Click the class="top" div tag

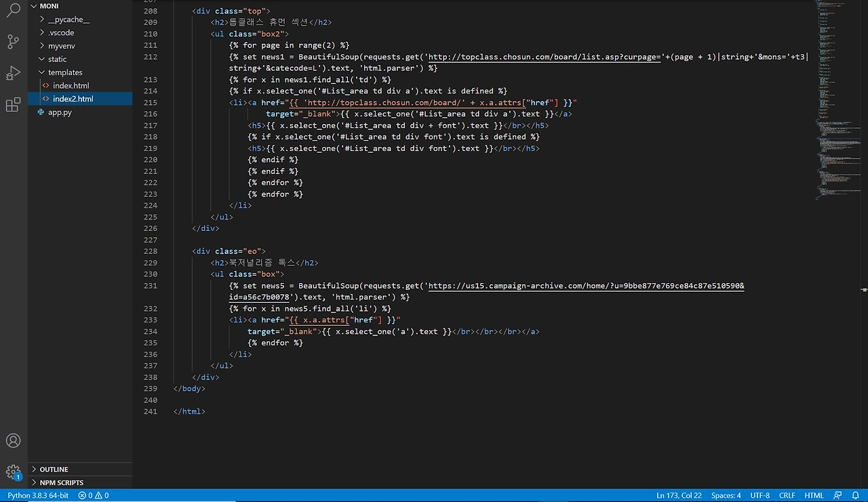(231, 11)
